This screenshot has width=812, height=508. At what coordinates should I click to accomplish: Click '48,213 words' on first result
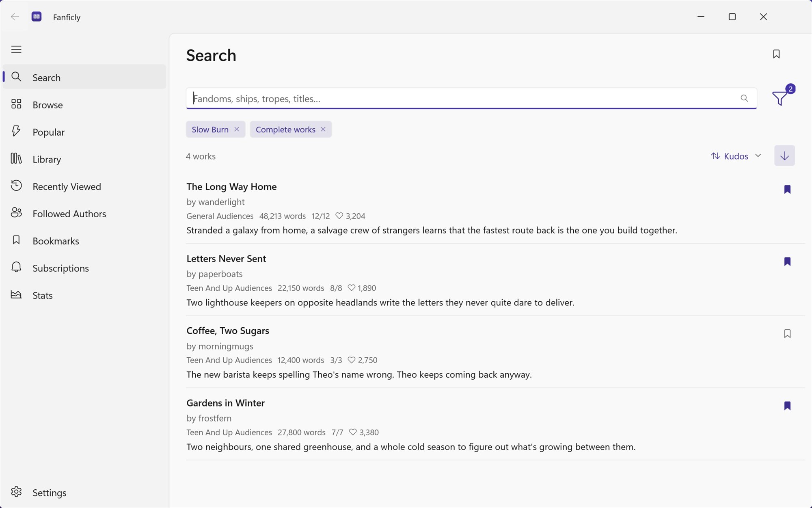283,216
